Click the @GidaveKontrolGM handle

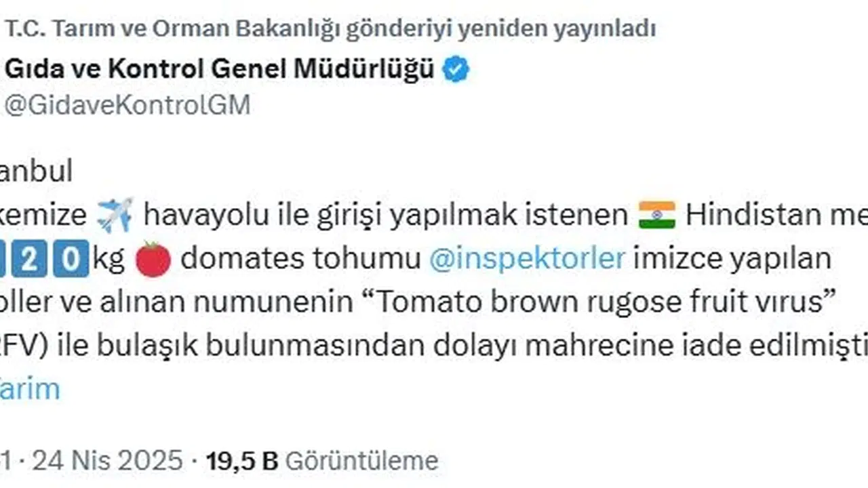[x=127, y=105]
